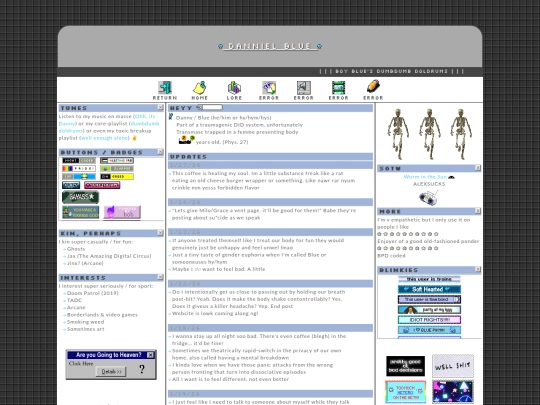This screenshot has width=540, height=405.
Task: Click the boombox icon under SOTW
Action: (x=429, y=198)
